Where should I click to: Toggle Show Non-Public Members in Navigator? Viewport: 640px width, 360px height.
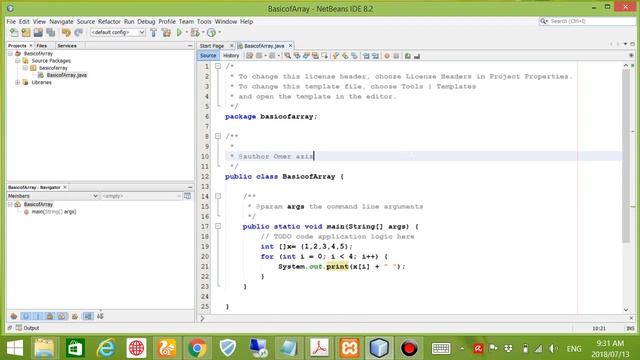point(50,316)
